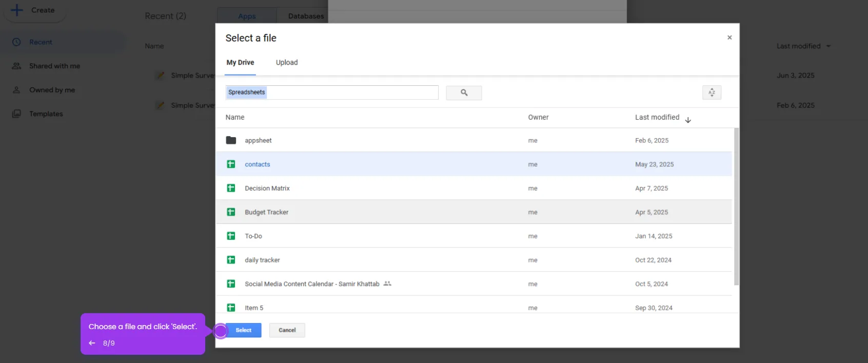Open Last modified dropdown arrow in background page
The height and width of the screenshot is (363, 868).
pyautogui.click(x=828, y=46)
